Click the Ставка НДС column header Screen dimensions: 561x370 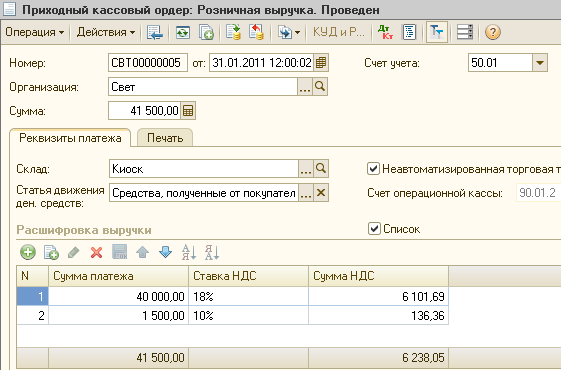click(249, 276)
